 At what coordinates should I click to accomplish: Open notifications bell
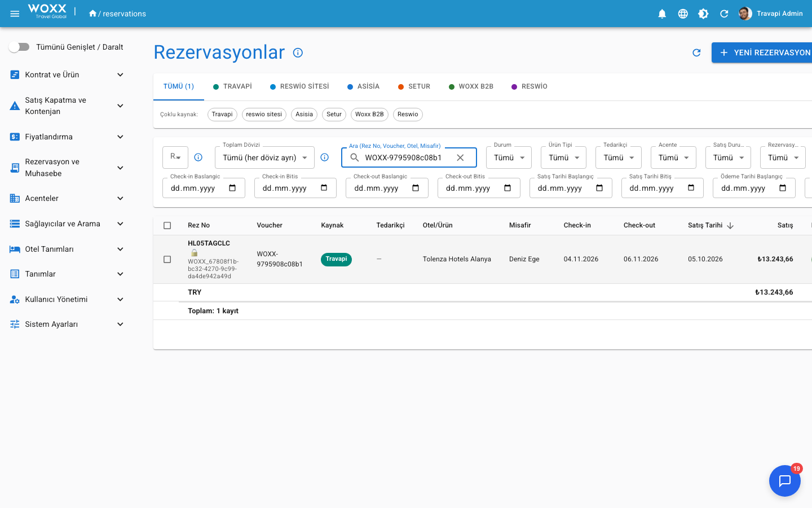[662, 14]
